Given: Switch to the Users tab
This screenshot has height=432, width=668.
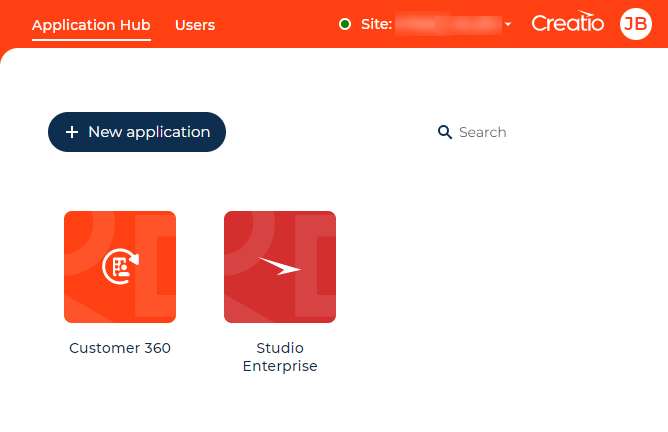Looking at the screenshot, I should [x=195, y=25].
